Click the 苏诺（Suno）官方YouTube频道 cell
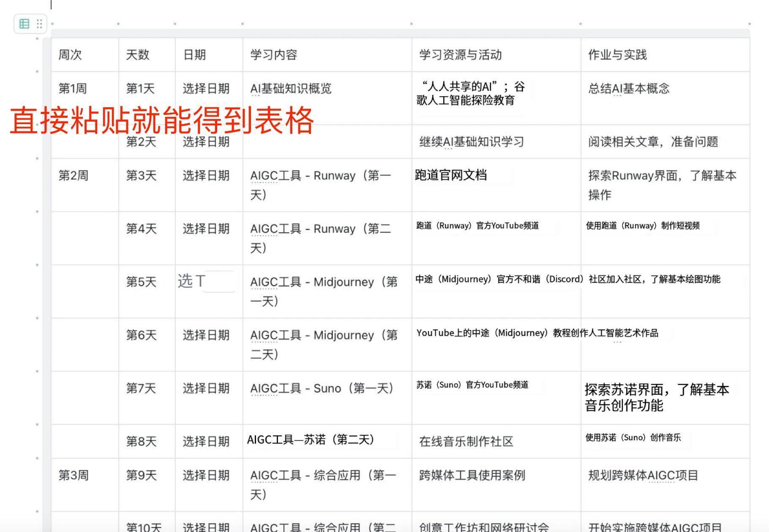769x532 pixels. (496, 398)
